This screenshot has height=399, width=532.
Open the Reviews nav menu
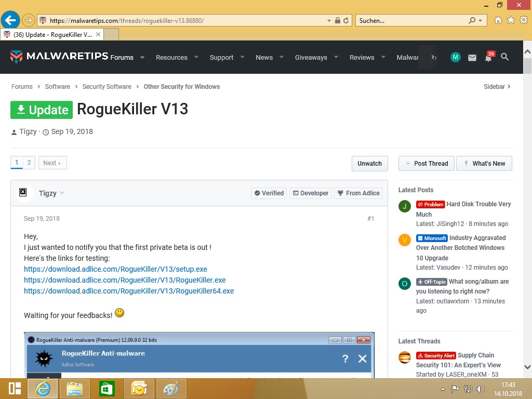[362, 57]
